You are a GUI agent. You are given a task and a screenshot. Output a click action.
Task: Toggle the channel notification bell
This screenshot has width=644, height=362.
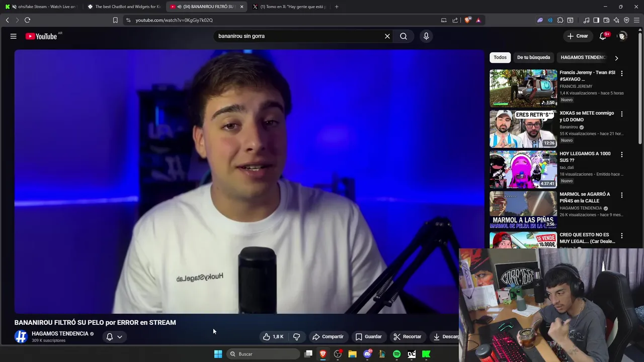109,337
